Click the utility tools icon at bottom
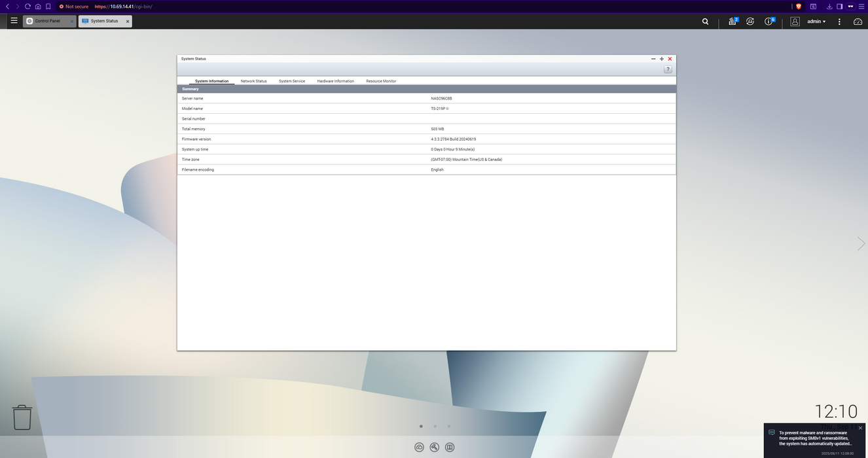Image resolution: width=868 pixels, height=458 pixels. click(x=435, y=448)
